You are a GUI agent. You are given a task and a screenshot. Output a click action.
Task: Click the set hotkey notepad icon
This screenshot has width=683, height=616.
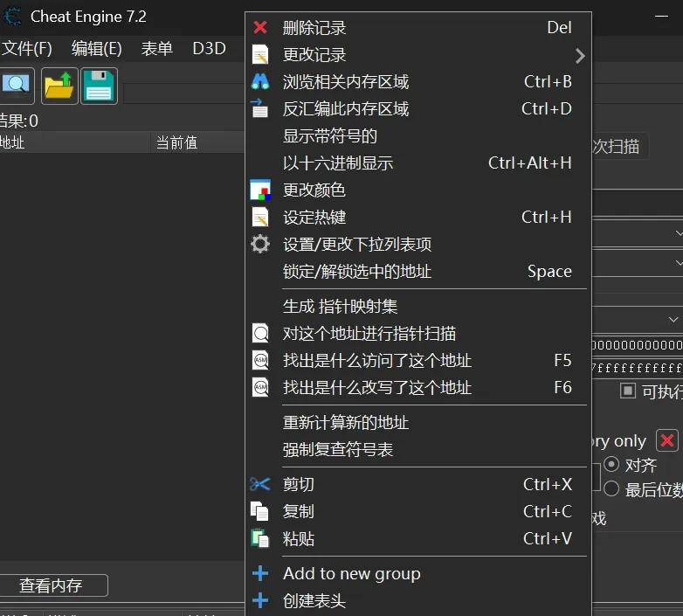point(260,217)
